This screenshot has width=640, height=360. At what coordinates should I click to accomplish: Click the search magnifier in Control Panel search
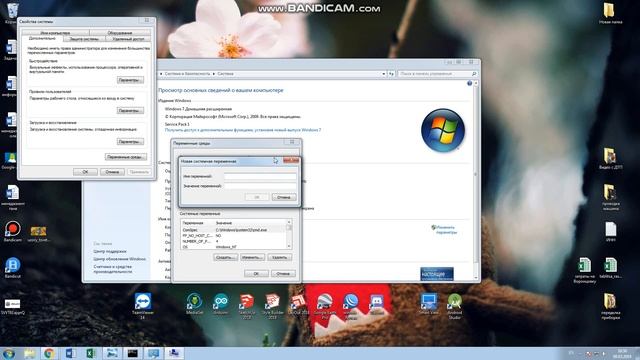coord(474,74)
